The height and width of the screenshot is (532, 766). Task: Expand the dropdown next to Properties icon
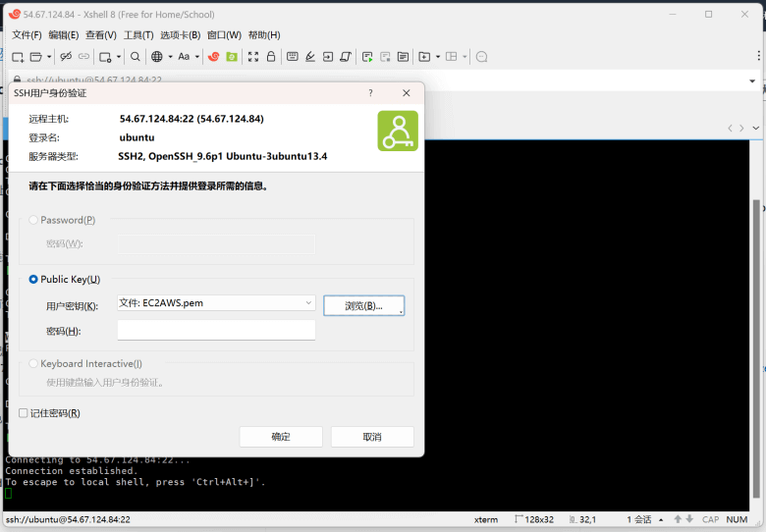pyautogui.click(x=119, y=57)
